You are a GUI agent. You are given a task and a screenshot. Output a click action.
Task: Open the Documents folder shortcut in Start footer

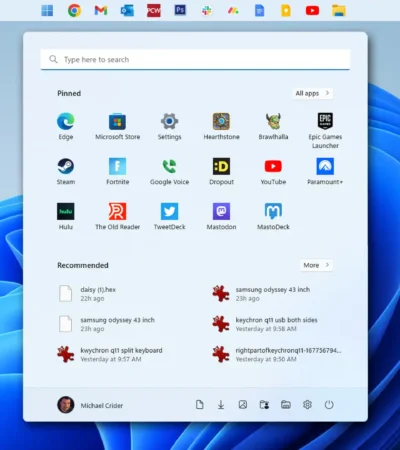199,405
